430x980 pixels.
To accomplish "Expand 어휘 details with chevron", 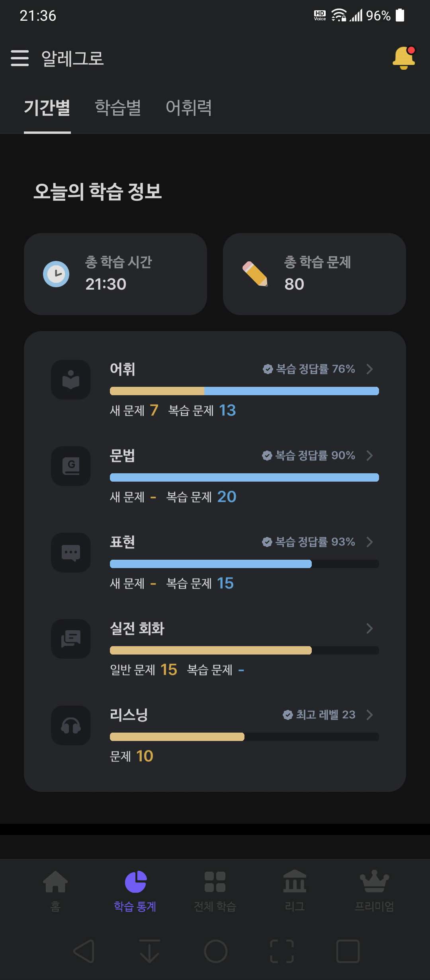I will [369, 369].
